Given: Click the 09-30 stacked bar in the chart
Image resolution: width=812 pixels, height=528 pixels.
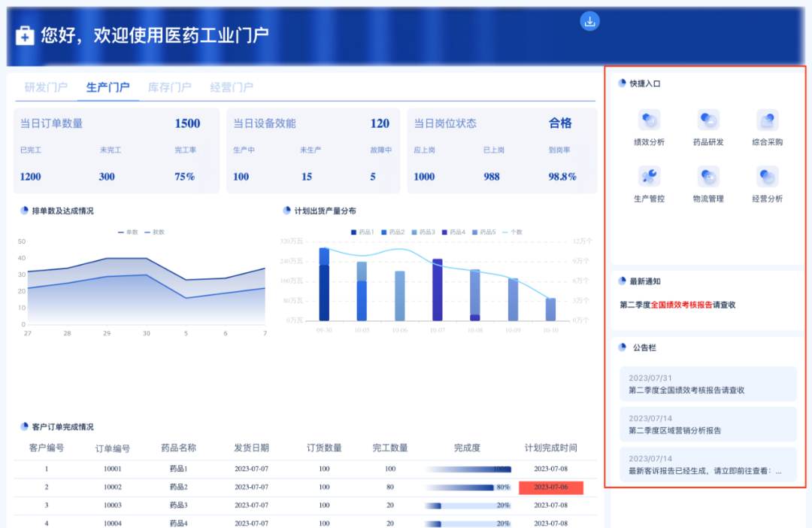Looking at the screenshot, I should 324,284.
